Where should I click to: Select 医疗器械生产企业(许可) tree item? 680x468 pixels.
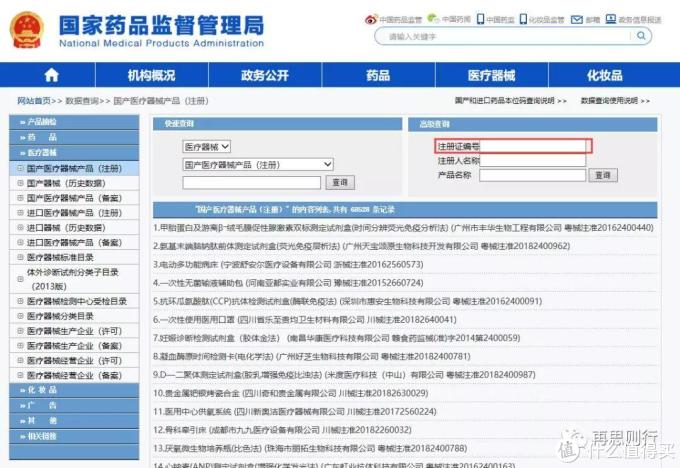pos(74,331)
